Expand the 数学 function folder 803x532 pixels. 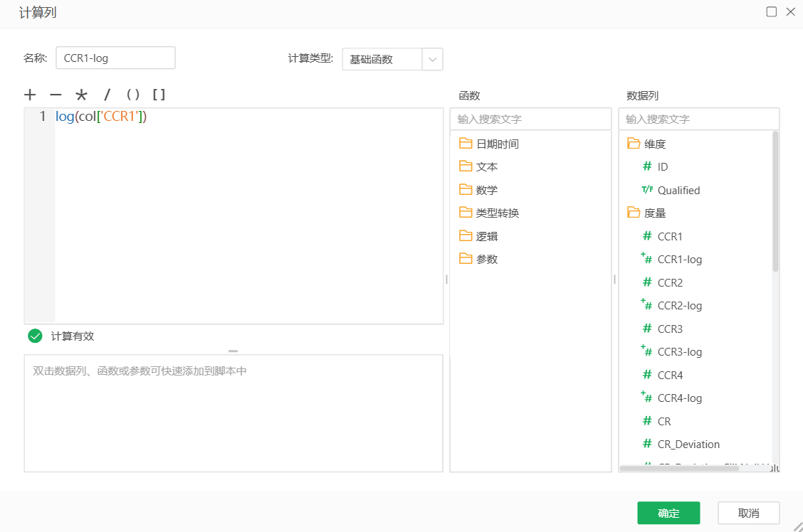pyautogui.click(x=487, y=190)
